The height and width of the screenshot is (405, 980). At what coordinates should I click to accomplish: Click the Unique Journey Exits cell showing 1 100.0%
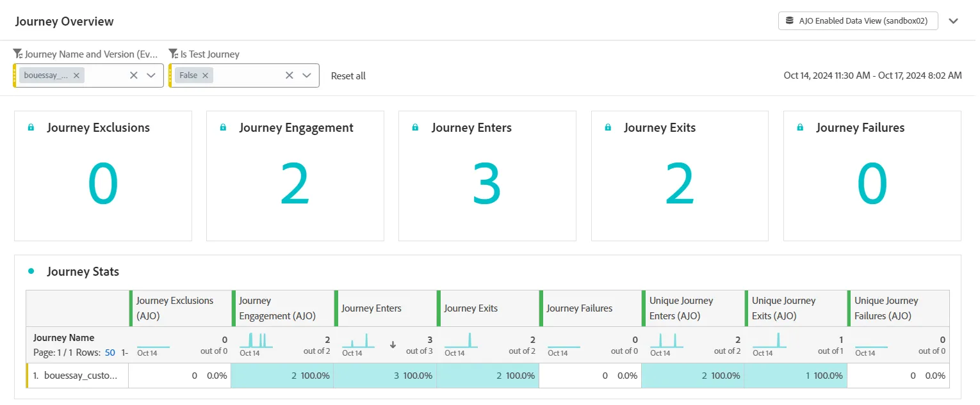point(796,376)
